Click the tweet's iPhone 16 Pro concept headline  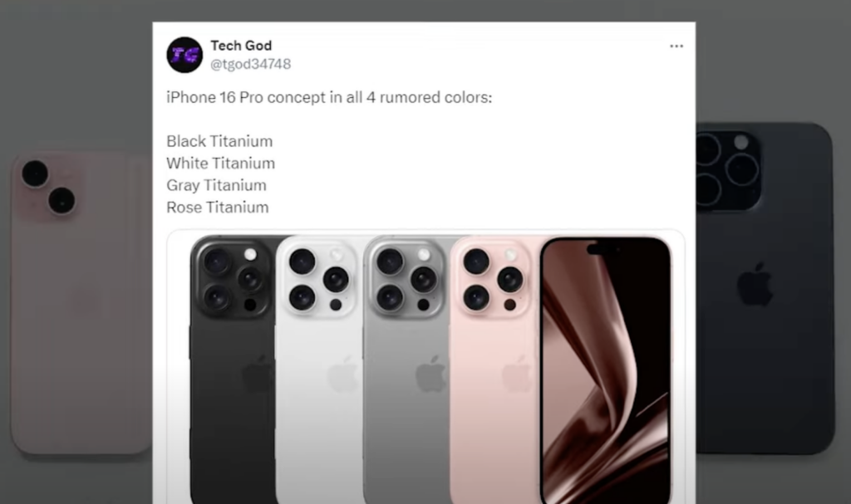click(329, 98)
